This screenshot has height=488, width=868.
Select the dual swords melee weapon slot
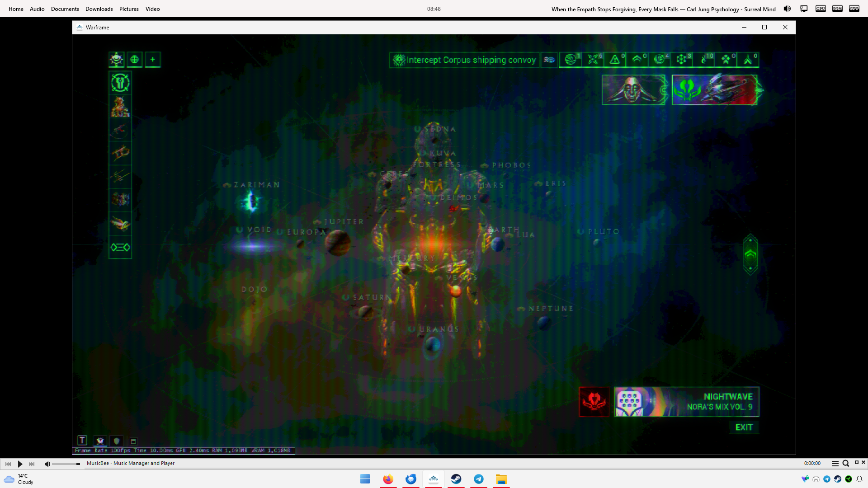click(x=120, y=177)
